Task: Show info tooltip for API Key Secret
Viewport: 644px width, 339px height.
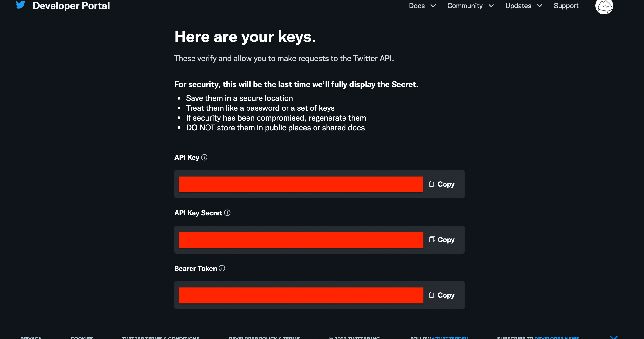Action: point(227,213)
